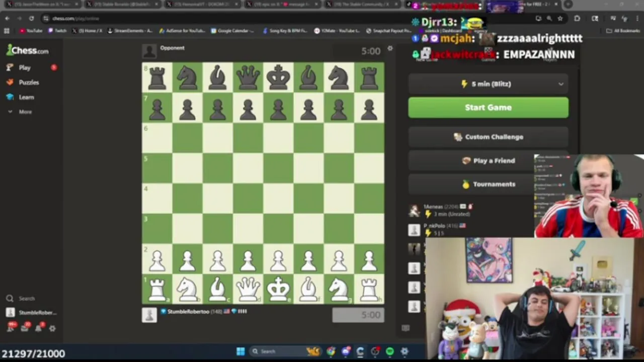The height and width of the screenshot is (362, 644).
Task: Open the Y2Mate bookmark
Action: pyautogui.click(x=337, y=31)
